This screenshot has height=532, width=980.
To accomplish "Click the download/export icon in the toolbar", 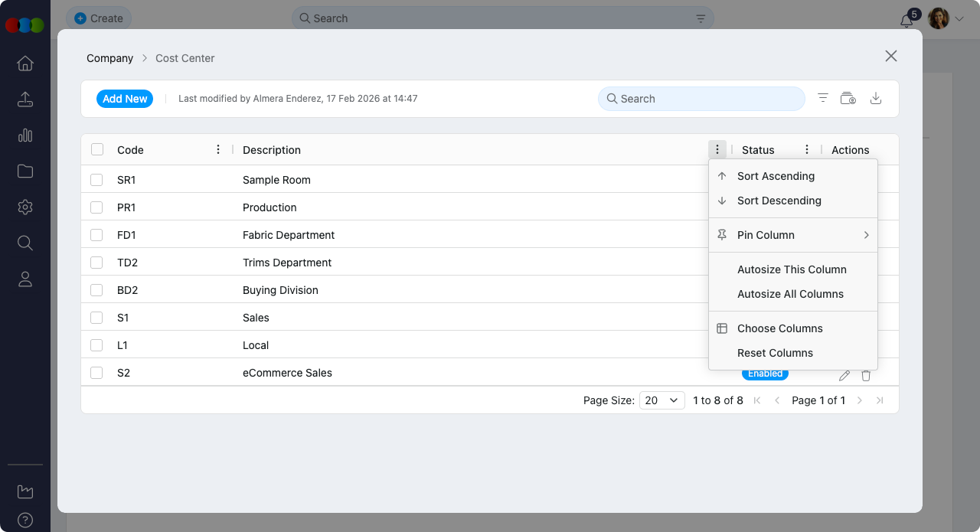I will pos(875,98).
